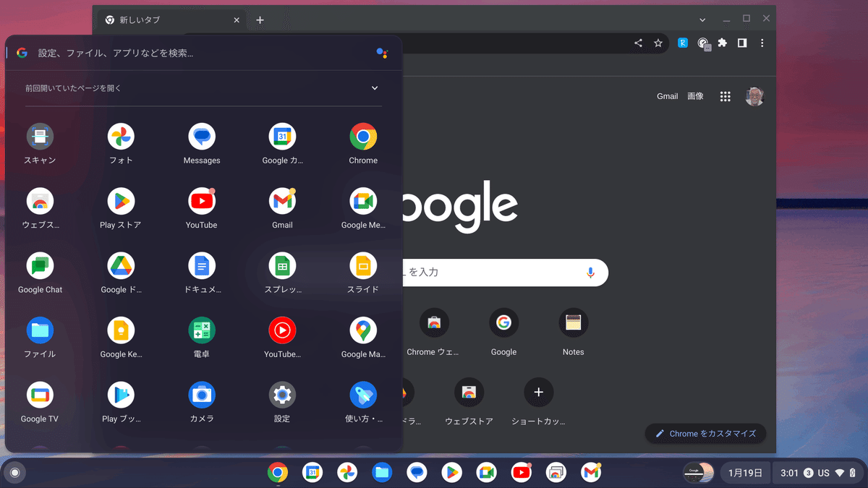
Task: Open 使い方・ヒント app in the launcher
Action: coord(363,395)
